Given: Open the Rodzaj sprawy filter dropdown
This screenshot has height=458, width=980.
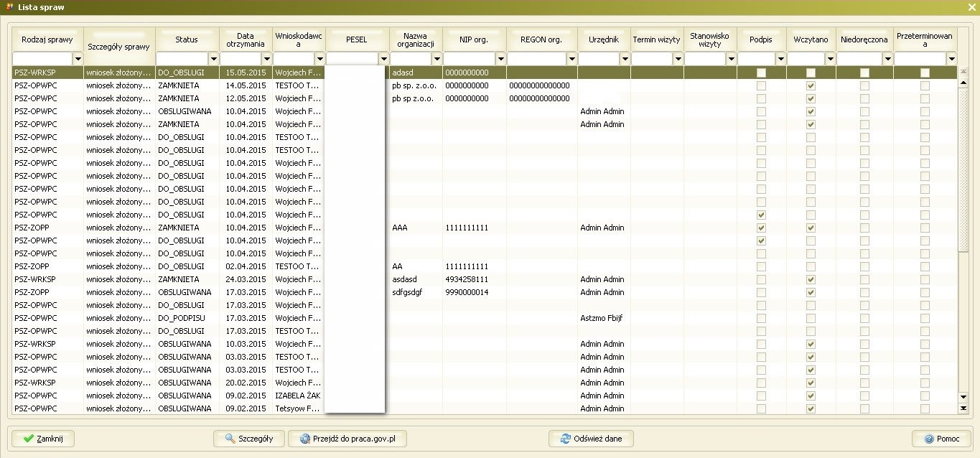Looking at the screenshot, I should tap(78, 59).
